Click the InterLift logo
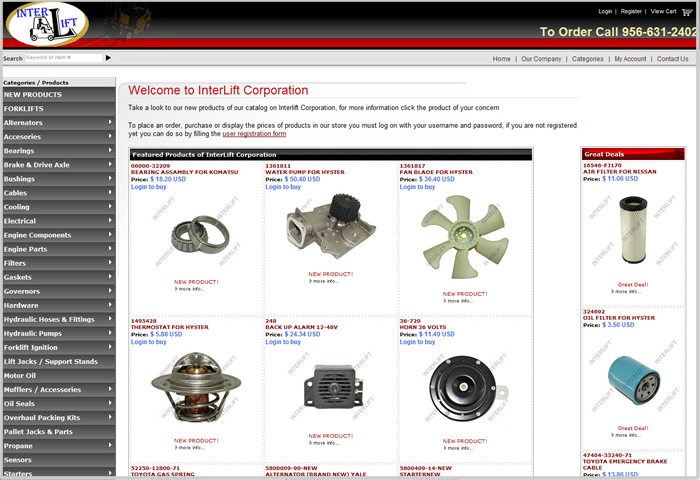Viewport: 700px width, 480px height. 47,24
